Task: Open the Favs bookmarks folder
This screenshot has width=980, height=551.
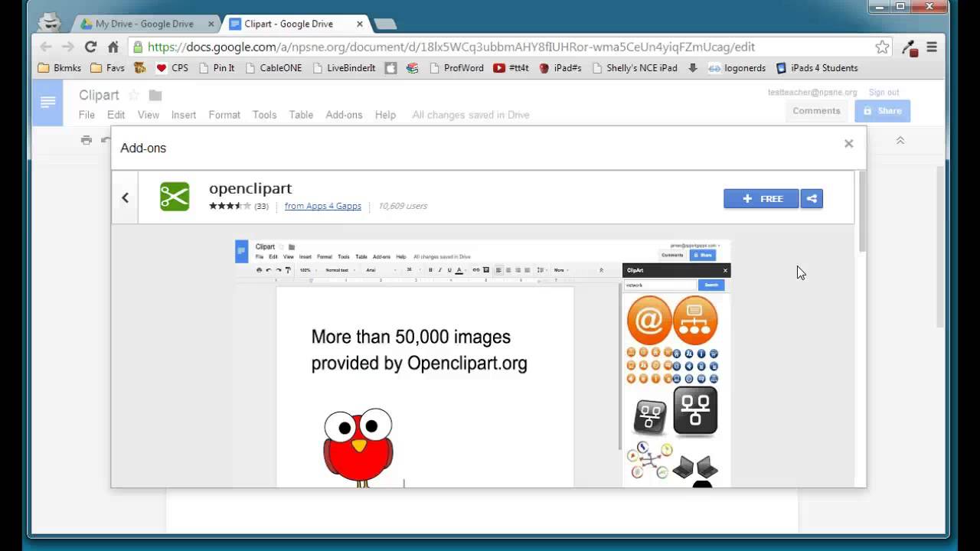Action: (x=107, y=68)
